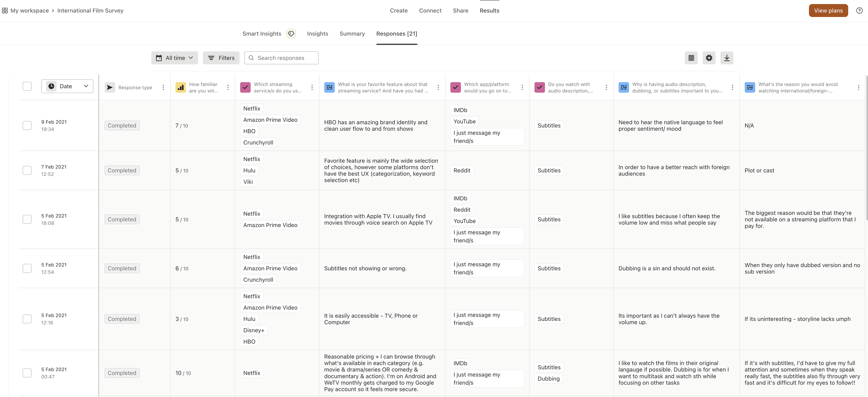Screen dimensions: 868x397
Task: Open streaming services column kebab menu
Action: point(312,87)
